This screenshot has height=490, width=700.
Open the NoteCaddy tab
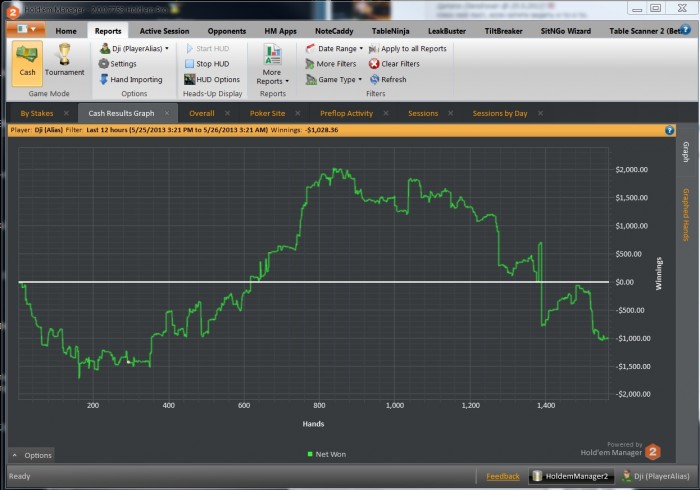click(x=334, y=31)
